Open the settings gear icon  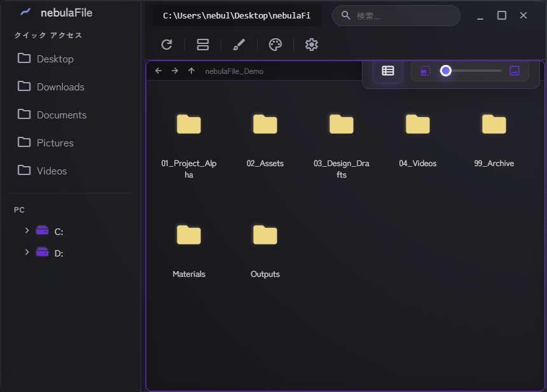pos(312,45)
